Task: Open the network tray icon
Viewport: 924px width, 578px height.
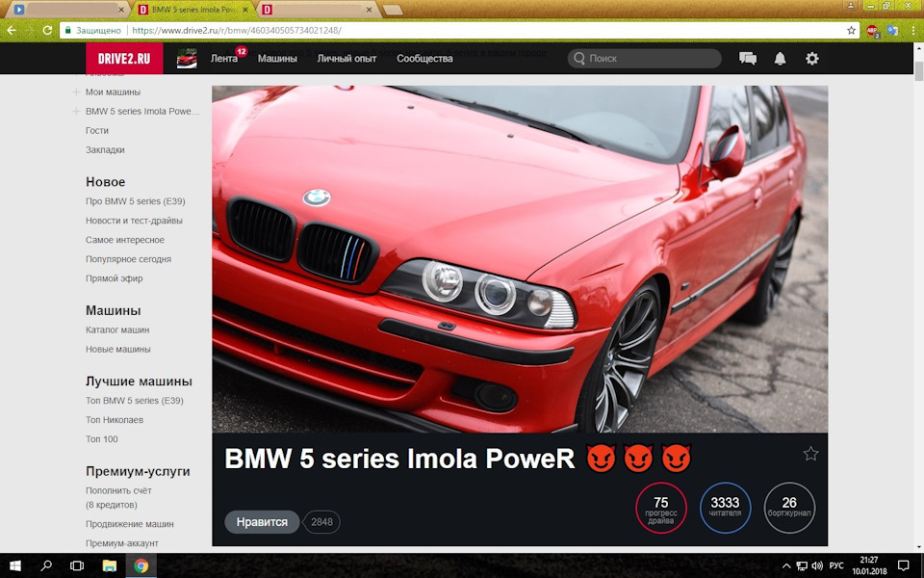Action: 802,566
